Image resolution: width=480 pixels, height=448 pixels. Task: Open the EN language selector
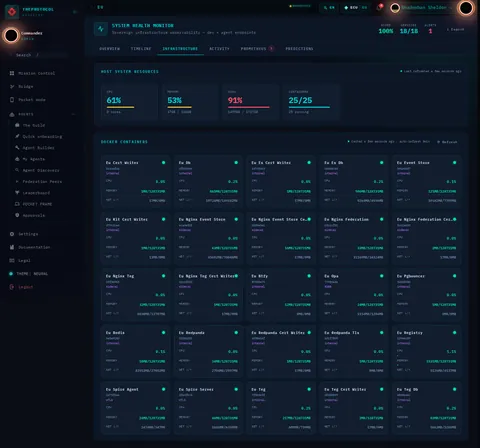[328, 7]
